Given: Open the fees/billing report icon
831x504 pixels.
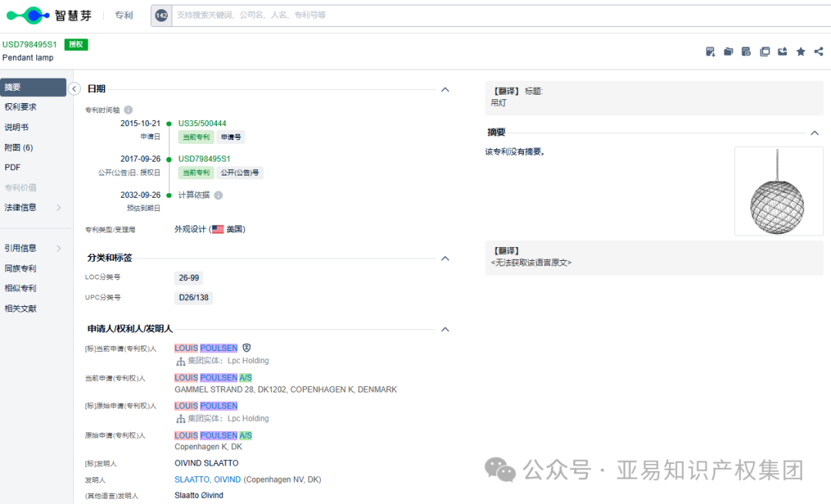Looking at the screenshot, I should pyautogui.click(x=746, y=52).
